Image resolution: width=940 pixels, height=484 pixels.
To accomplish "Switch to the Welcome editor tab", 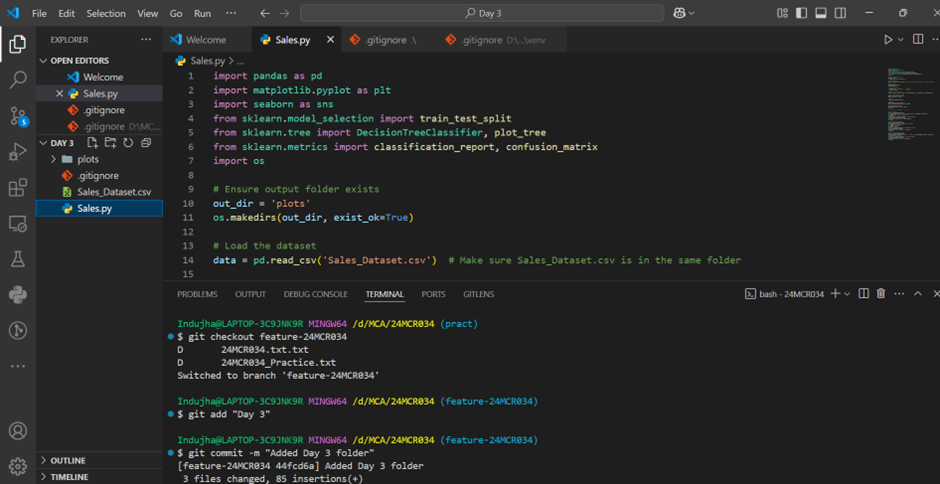I will click(x=207, y=40).
